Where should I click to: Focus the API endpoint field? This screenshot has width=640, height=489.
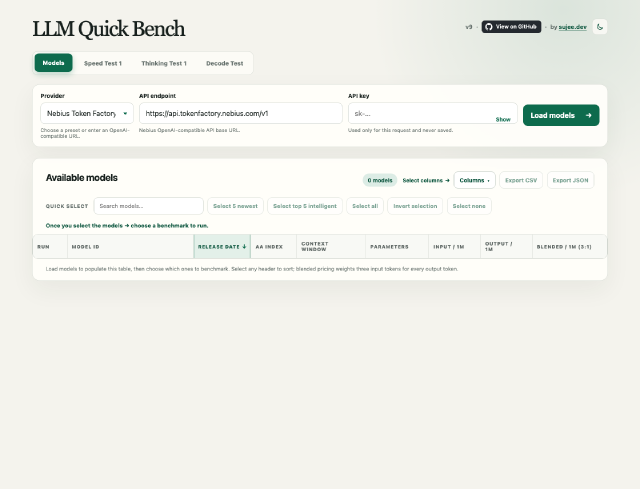(240, 113)
